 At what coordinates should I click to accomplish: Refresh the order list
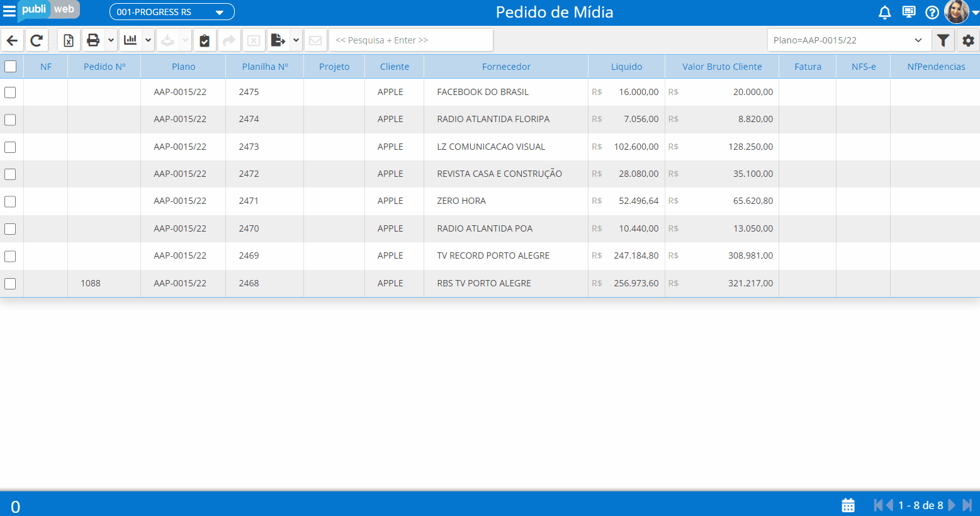coord(37,40)
